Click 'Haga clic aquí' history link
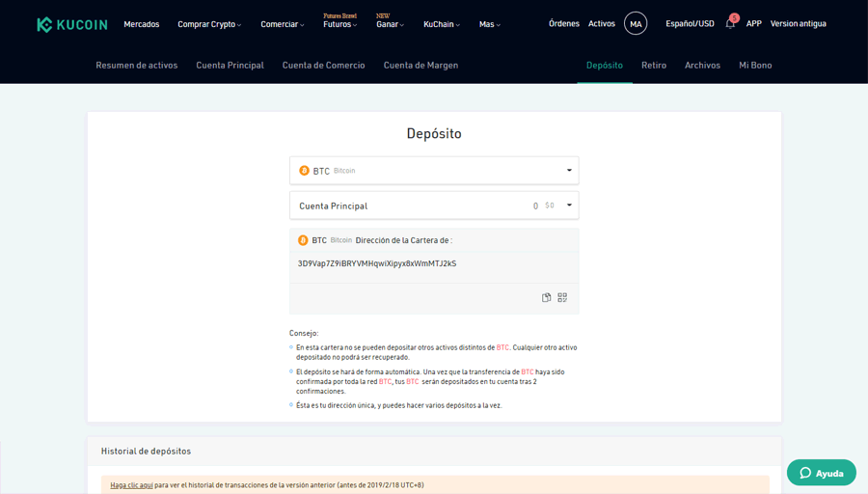This screenshot has height=494, width=868. point(131,485)
